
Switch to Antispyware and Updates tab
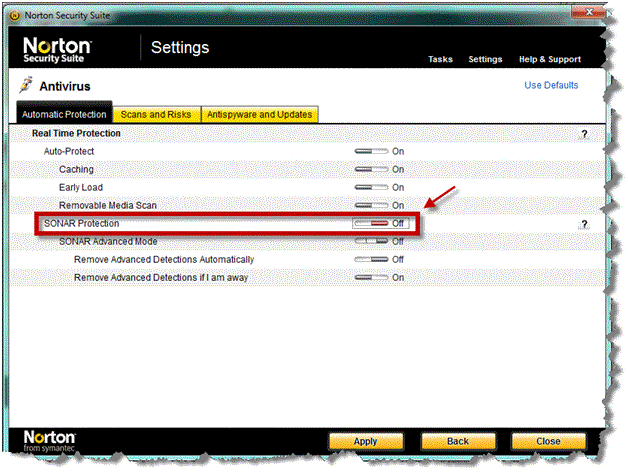pos(260,115)
